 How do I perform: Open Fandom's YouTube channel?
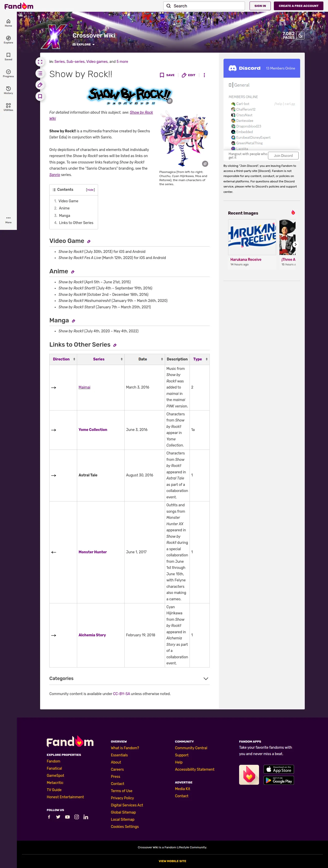point(67,817)
